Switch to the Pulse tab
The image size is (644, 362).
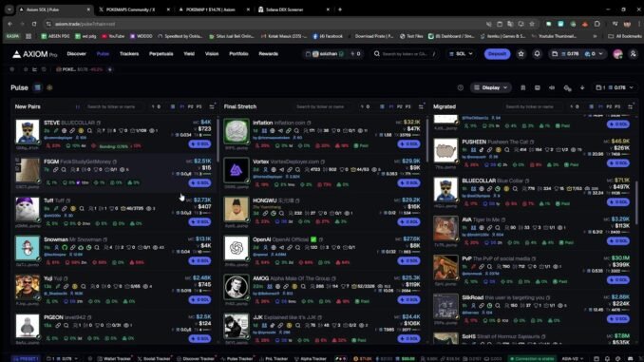click(103, 54)
